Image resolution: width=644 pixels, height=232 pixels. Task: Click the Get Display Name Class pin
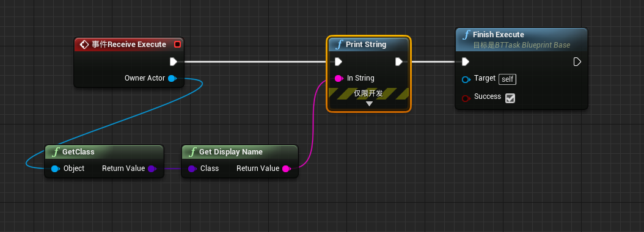pos(192,169)
